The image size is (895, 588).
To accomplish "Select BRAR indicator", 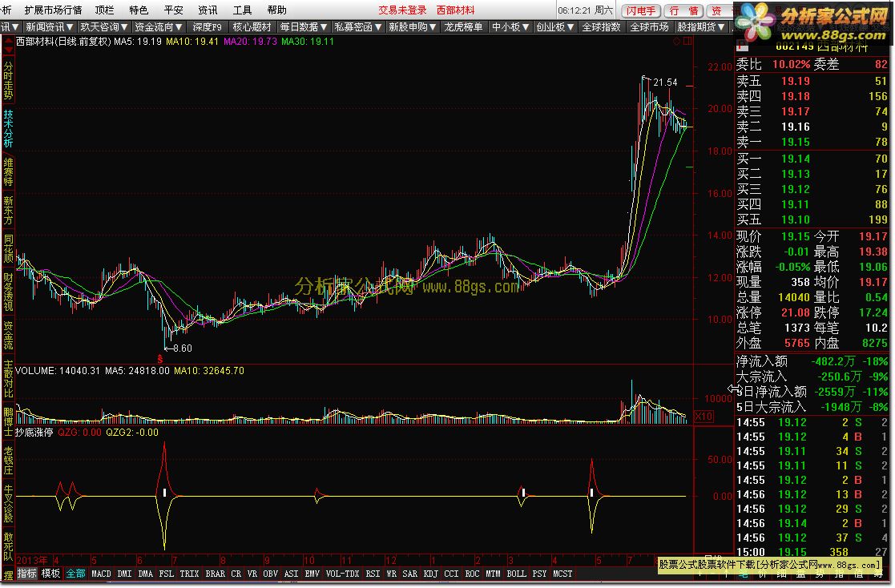I will (x=216, y=573).
